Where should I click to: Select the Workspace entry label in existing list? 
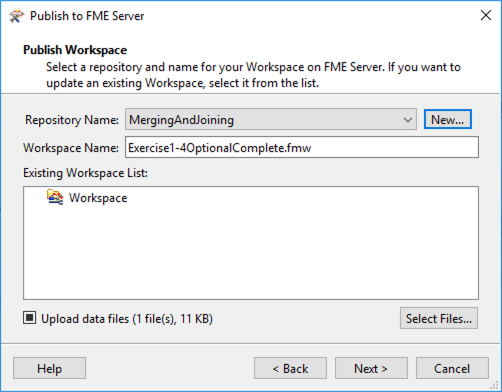point(98,198)
